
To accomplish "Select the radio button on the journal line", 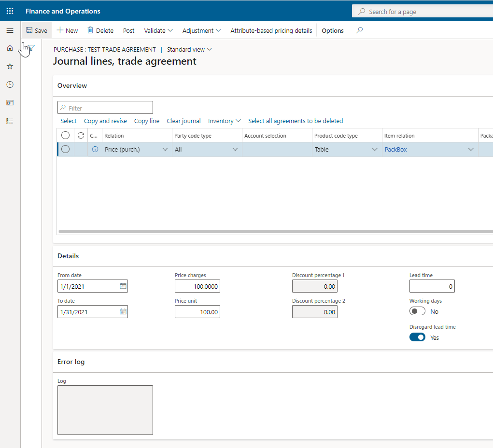I will [x=65, y=149].
